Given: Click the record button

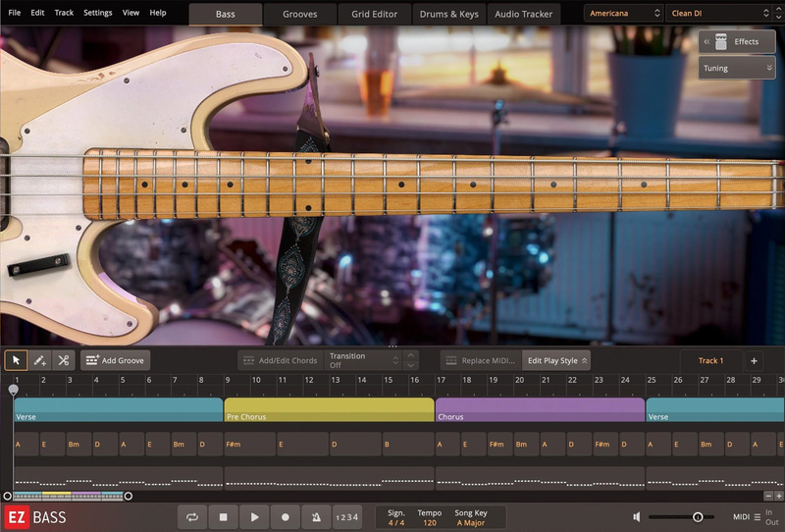Looking at the screenshot, I should click(x=286, y=517).
